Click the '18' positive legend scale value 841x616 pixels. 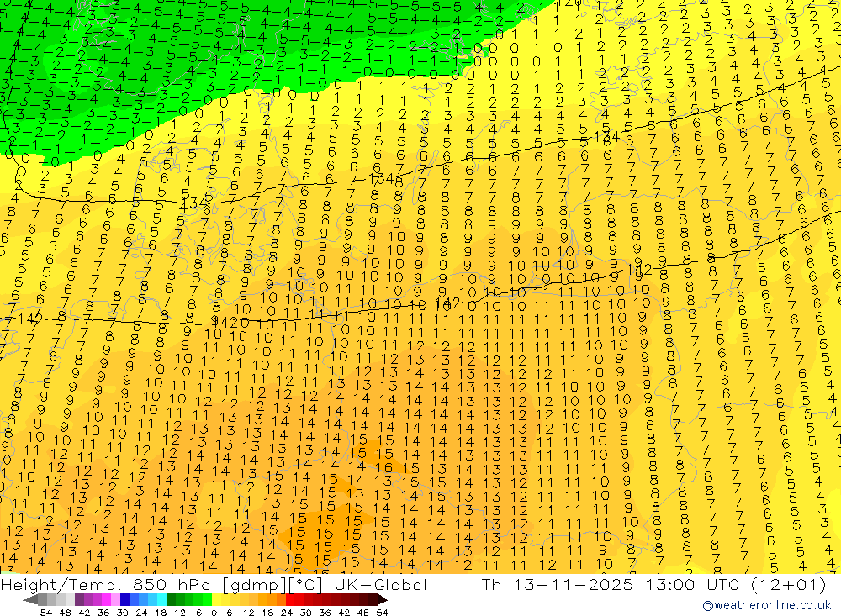click(x=267, y=613)
